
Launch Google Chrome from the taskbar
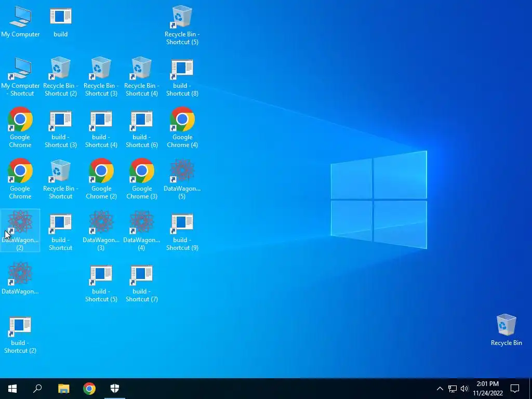coord(89,389)
